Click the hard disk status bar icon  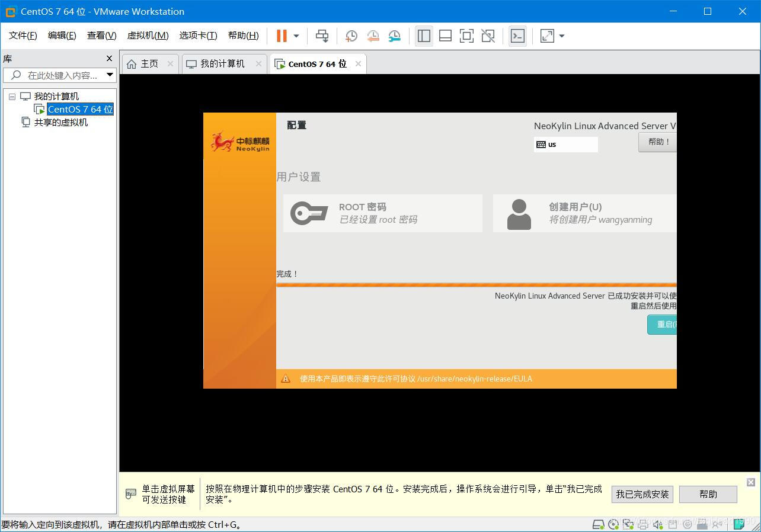pos(599,524)
